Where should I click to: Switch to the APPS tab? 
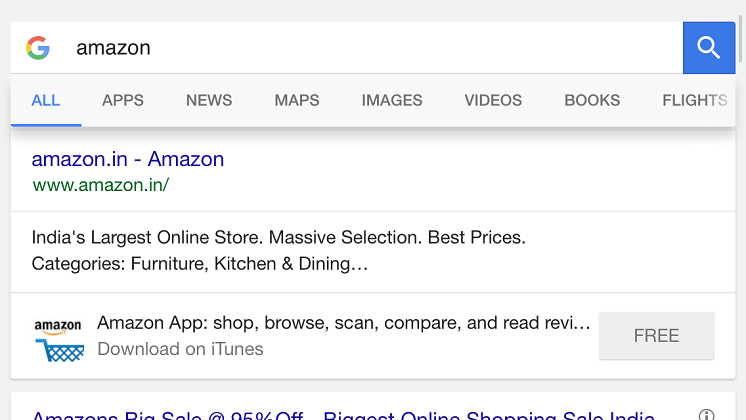click(123, 100)
